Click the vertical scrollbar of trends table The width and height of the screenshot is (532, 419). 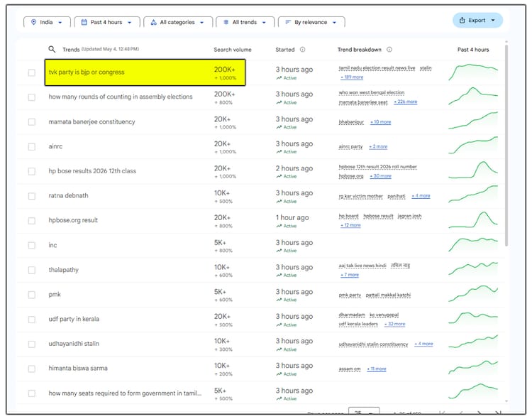point(506,144)
